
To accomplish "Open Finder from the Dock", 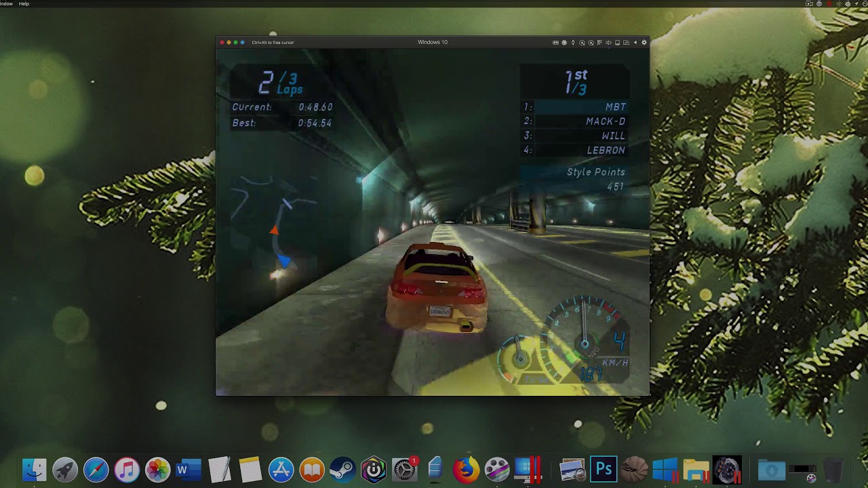I will (34, 470).
